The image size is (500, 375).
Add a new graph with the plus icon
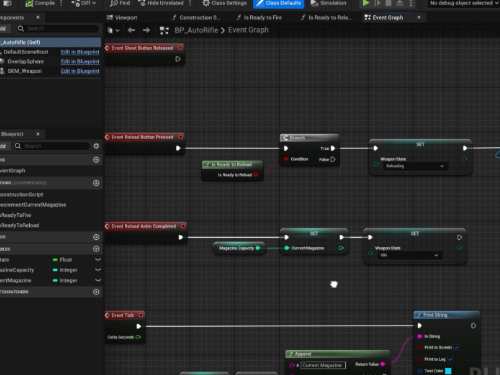point(96,160)
